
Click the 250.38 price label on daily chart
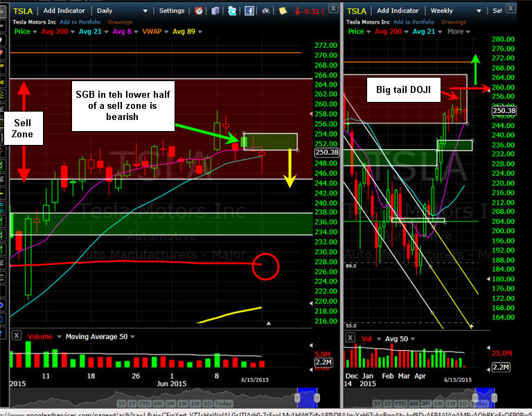(x=327, y=153)
